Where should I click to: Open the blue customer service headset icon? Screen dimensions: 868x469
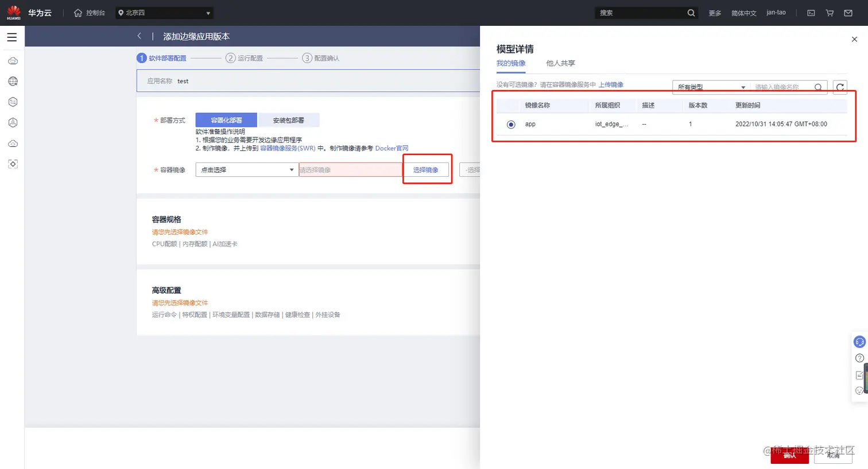(x=859, y=342)
